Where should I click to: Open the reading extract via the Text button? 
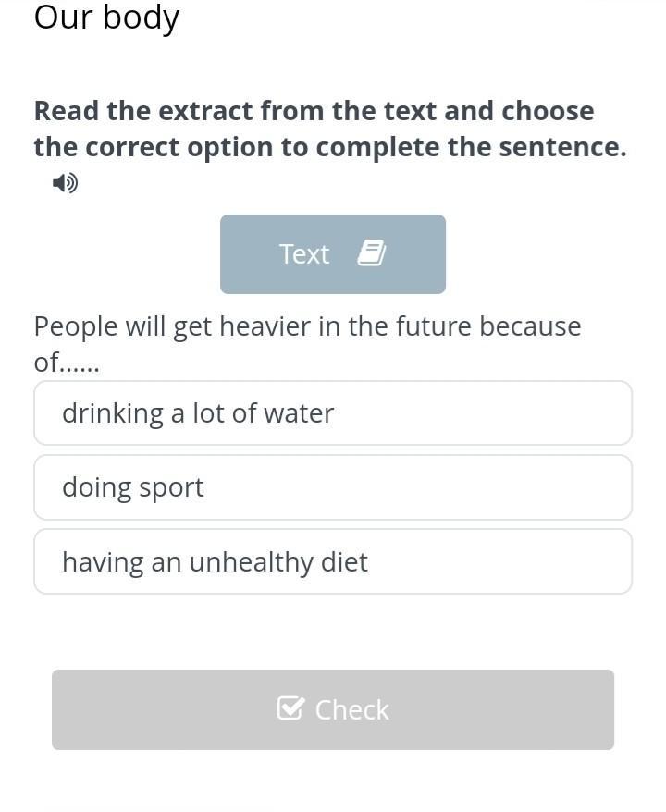pos(333,254)
